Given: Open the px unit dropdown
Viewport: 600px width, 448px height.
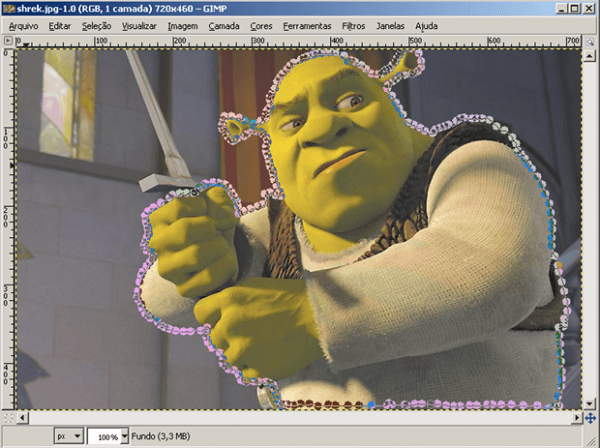Looking at the screenshot, I should click(x=68, y=436).
